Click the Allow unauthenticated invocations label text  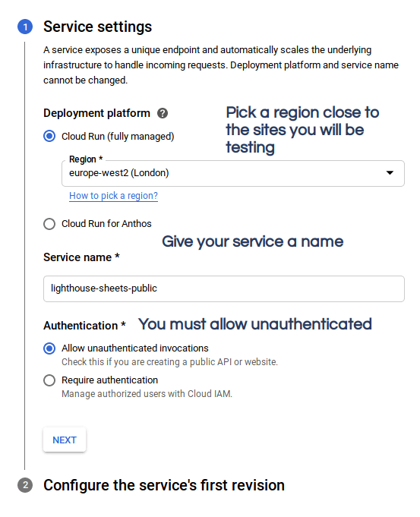click(135, 348)
